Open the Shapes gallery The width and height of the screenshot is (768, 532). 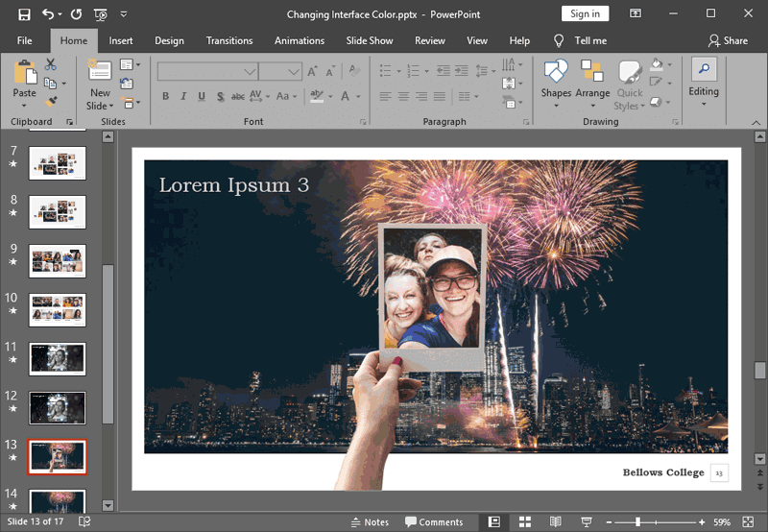556,83
